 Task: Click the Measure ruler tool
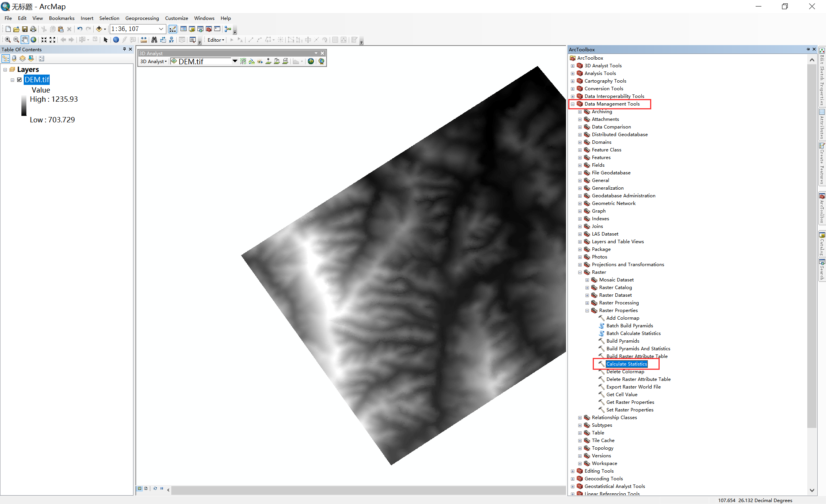[144, 40]
